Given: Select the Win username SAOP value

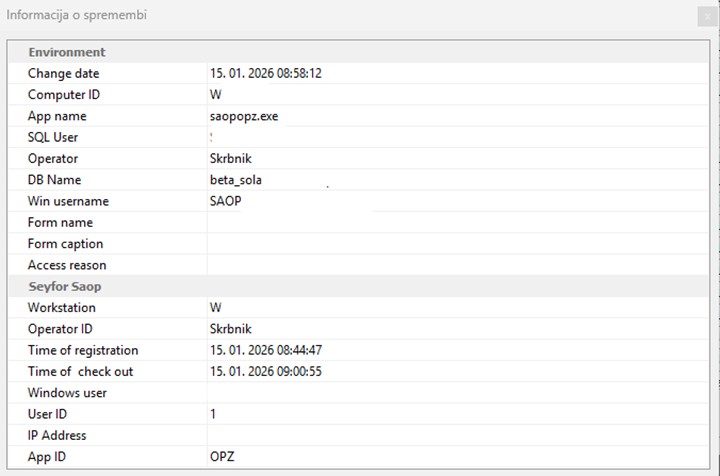Looking at the screenshot, I should (x=226, y=201).
